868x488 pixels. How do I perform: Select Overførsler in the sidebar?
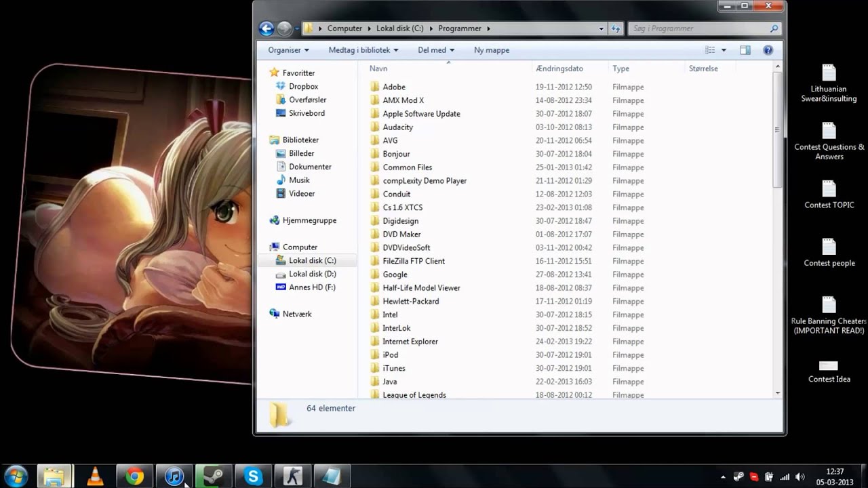point(301,100)
